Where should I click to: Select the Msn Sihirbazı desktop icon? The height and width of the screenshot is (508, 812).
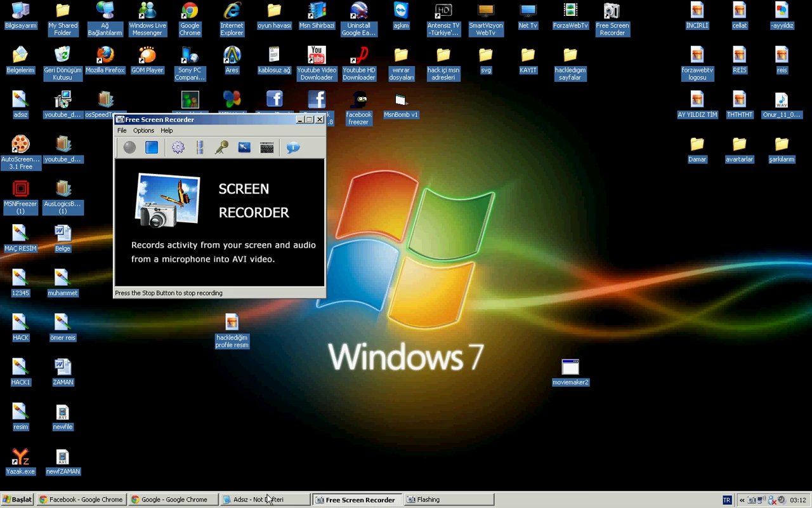317,17
